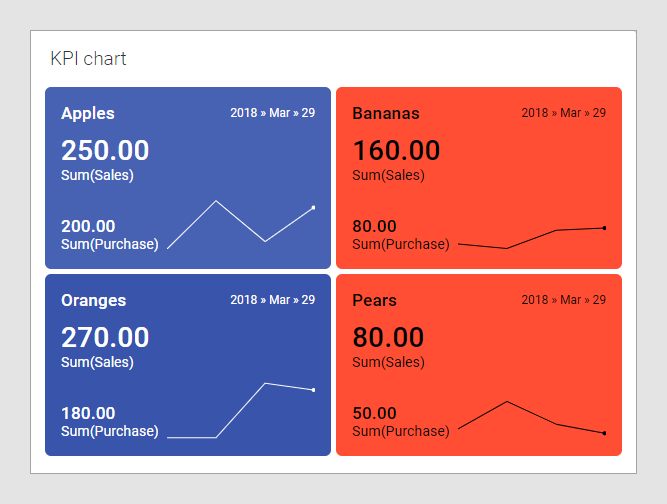Image resolution: width=667 pixels, height=504 pixels.
Task: Click the KPI chart title
Action: point(88,59)
